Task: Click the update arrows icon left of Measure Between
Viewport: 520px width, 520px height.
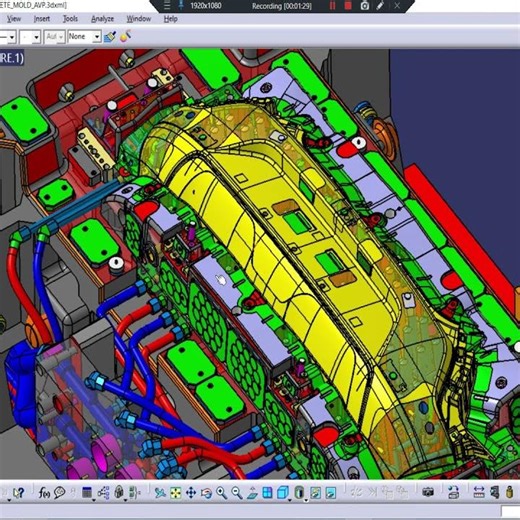Action: pyautogui.click(x=453, y=492)
